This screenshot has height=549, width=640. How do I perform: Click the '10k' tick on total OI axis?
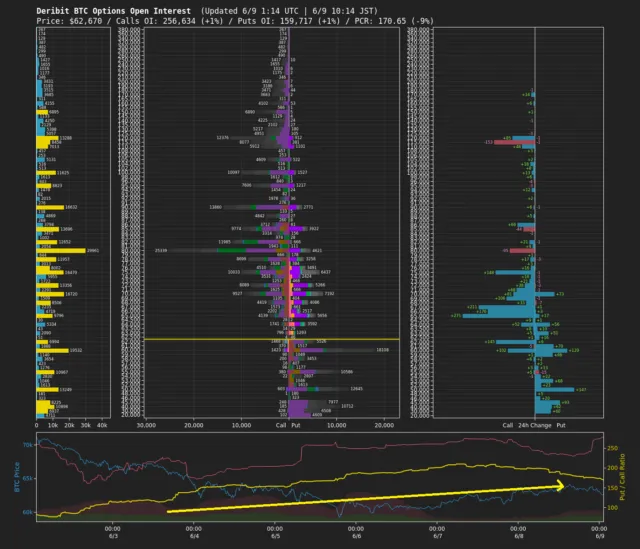(x=53, y=425)
